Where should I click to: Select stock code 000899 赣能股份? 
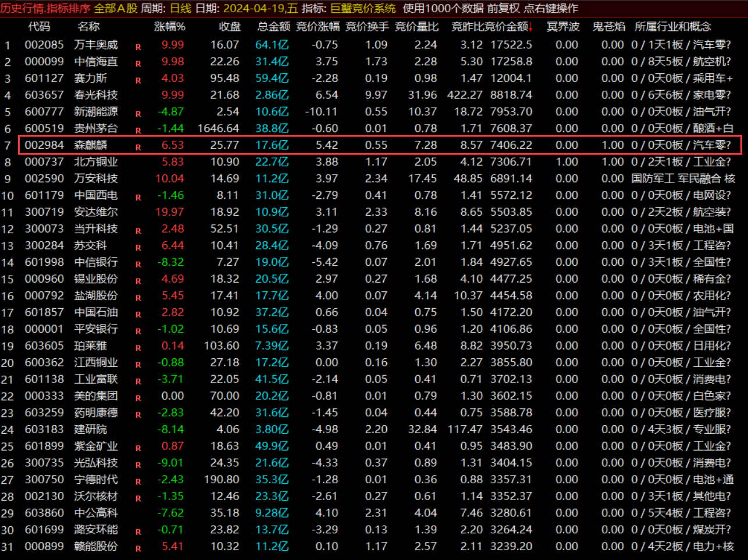click(x=44, y=547)
